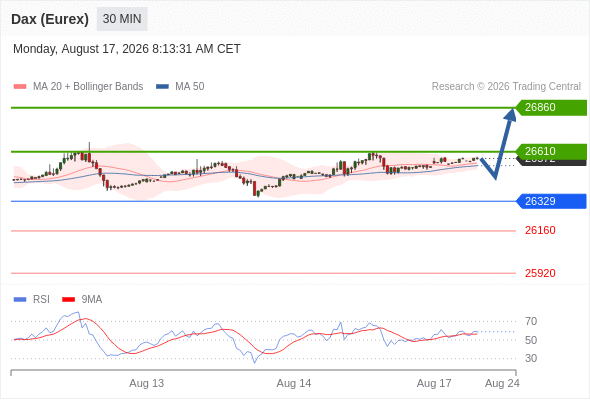The height and width of the screenshot is (400, 590).
Task: Click the 26610 green resistance price tag
Action: [x=551, y=151]
